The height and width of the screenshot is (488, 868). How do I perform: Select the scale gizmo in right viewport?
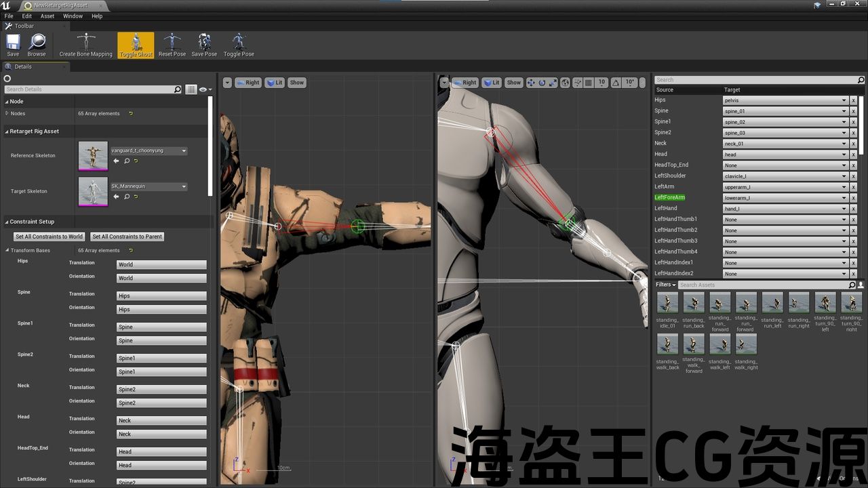click(553, 83)
